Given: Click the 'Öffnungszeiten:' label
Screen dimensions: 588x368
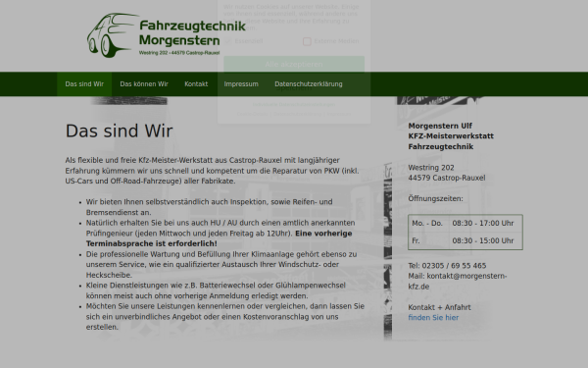Looking at the screenshot, I should pos(435,198).
